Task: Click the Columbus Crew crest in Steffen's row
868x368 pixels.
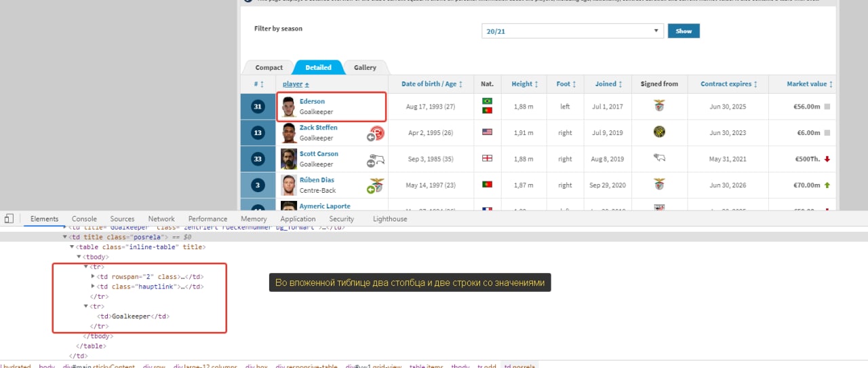Action: [659, 132]
